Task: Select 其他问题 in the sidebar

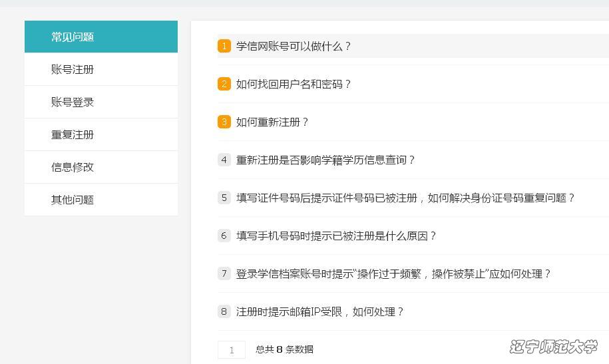Action: [101, 200]
